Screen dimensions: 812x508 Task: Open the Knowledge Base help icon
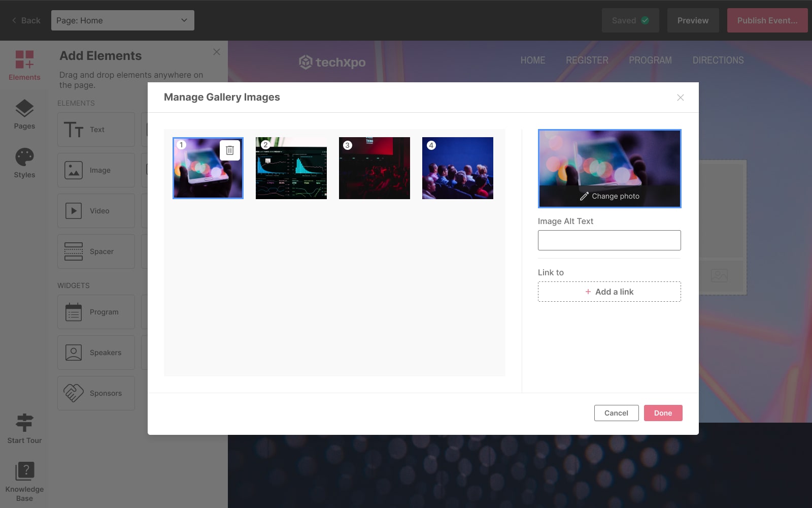[x=24, y=481]
